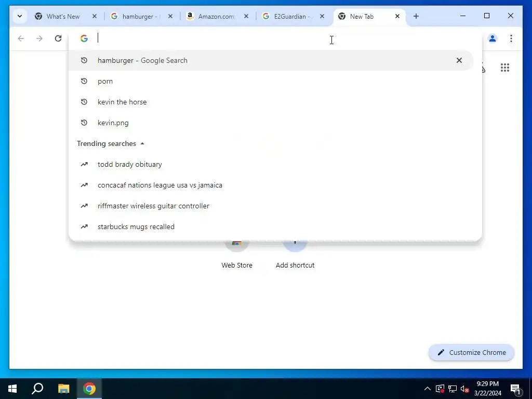Close the Amazon.com tab
Screen dimensions: 532x399
[246, 16]
